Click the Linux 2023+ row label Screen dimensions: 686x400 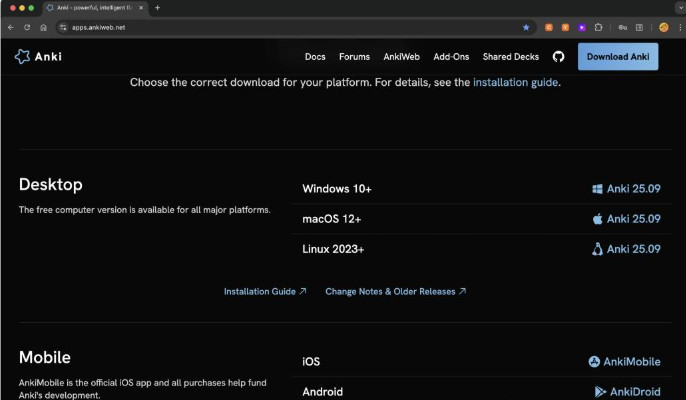(333, 249)
